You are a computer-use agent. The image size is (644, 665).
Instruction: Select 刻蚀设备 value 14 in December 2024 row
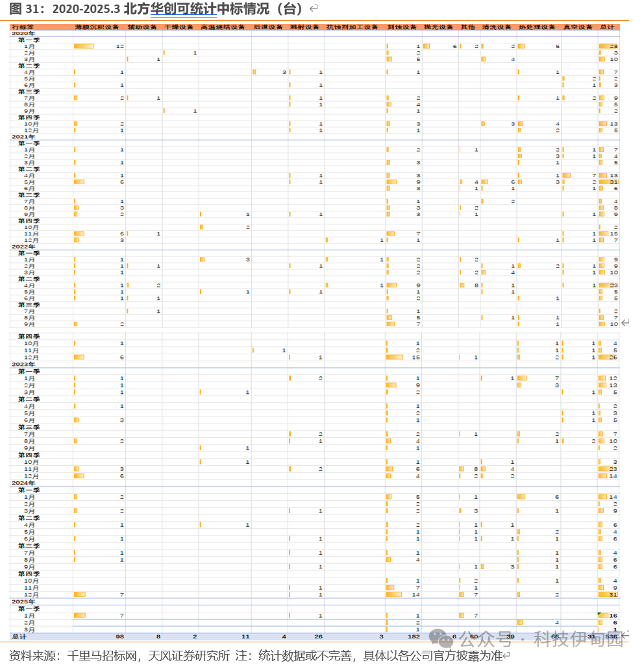tap(415, 594)
